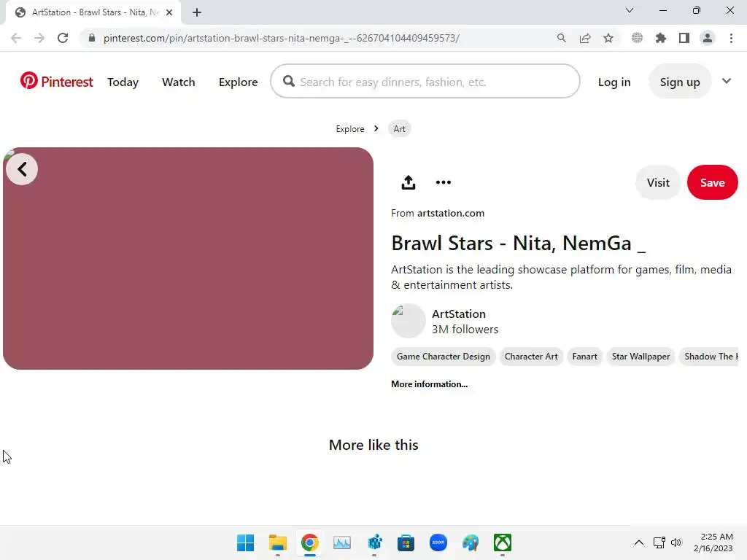
Task: Bookmark this page with the star
Action: (608, 38)
